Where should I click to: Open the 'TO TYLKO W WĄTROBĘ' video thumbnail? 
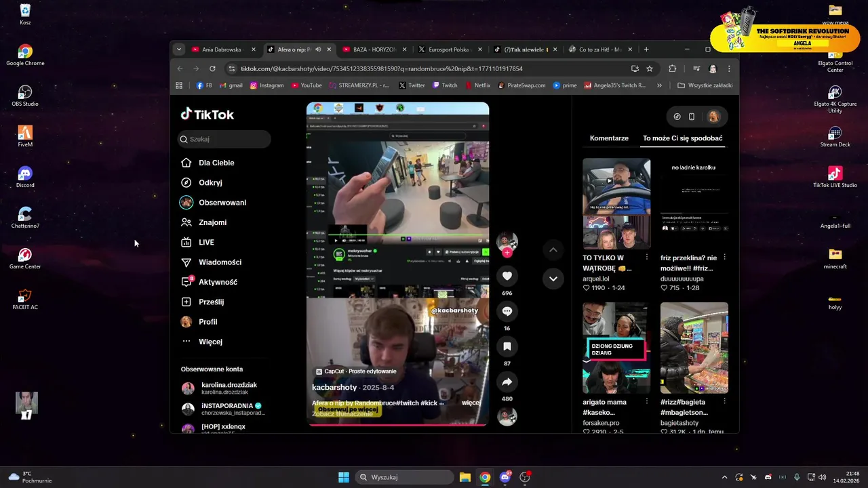click(616, 204)
